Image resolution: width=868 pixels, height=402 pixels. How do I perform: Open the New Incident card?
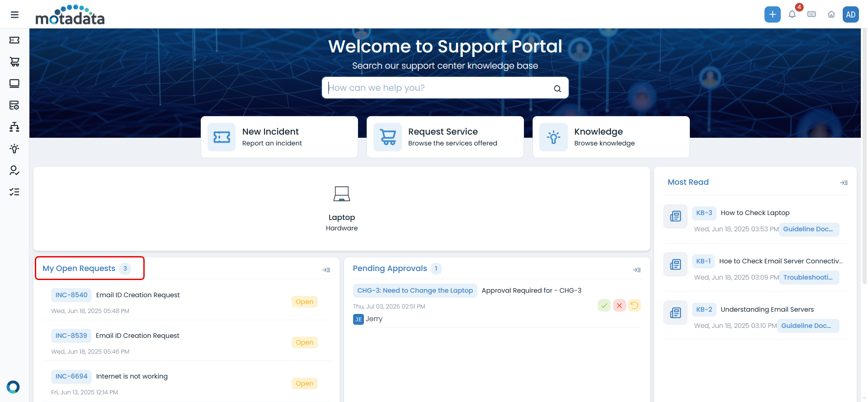point(279,137)
